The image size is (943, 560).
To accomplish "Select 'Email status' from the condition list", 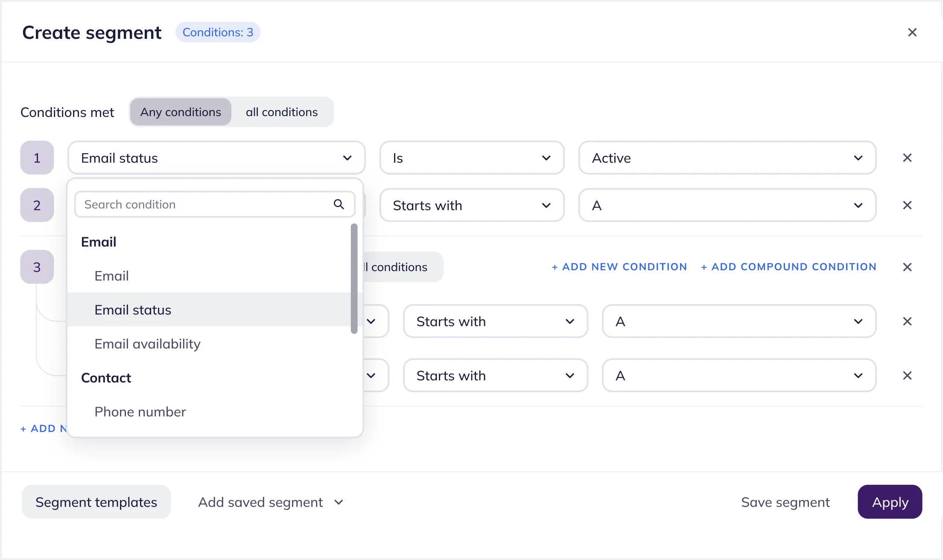I will click(x=133, y=310).
